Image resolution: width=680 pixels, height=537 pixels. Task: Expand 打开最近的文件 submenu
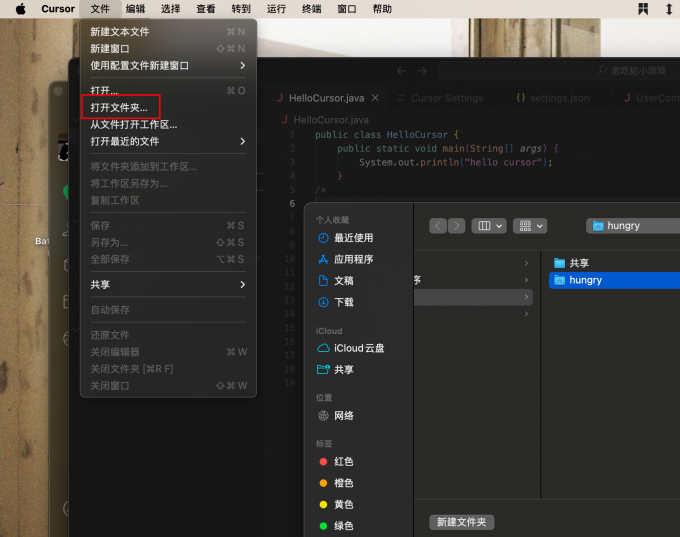(x=167, y=141)
